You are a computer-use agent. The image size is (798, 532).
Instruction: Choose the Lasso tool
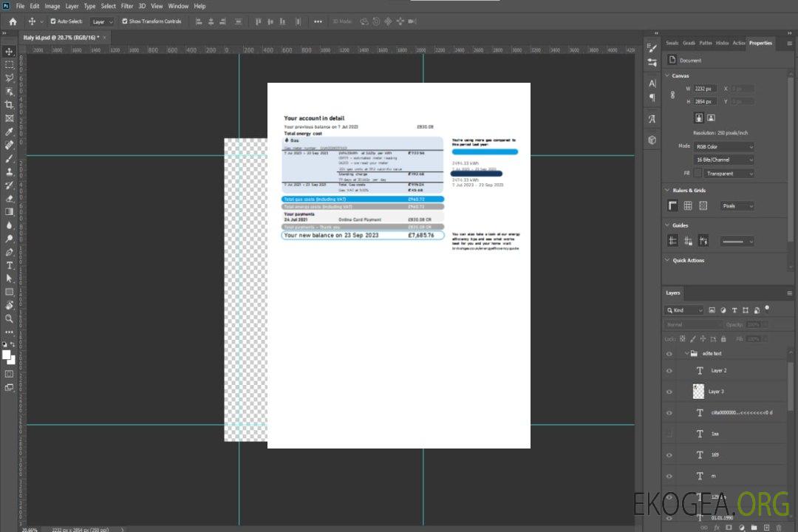(10, 78)
